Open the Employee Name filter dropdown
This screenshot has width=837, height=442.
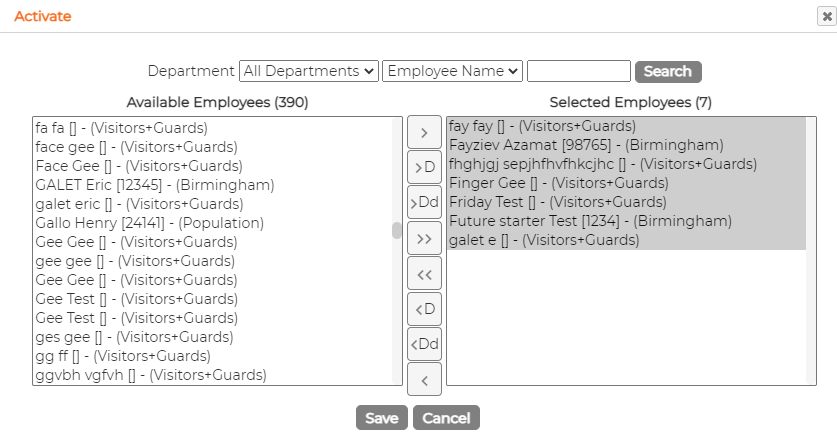click(x=452, y=71)
